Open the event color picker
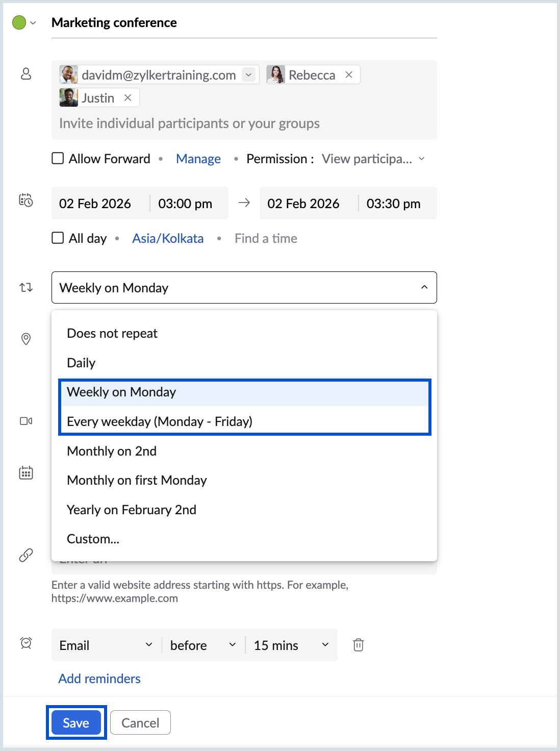The image size is (560, 751). [x=23, y=23]
